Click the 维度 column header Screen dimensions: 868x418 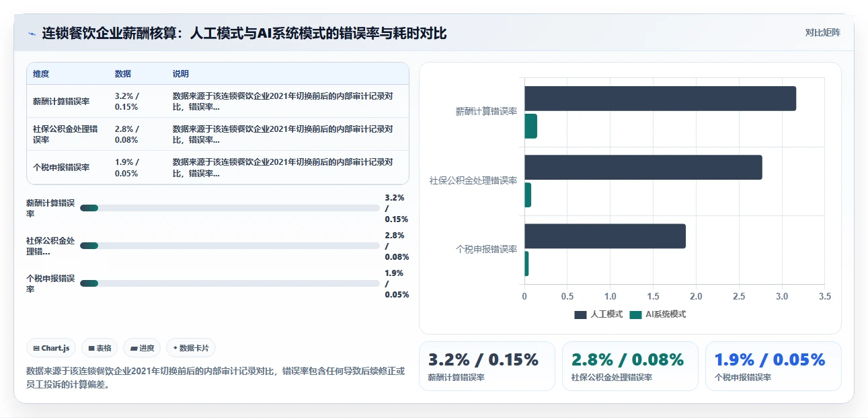(x=41, y=74)
